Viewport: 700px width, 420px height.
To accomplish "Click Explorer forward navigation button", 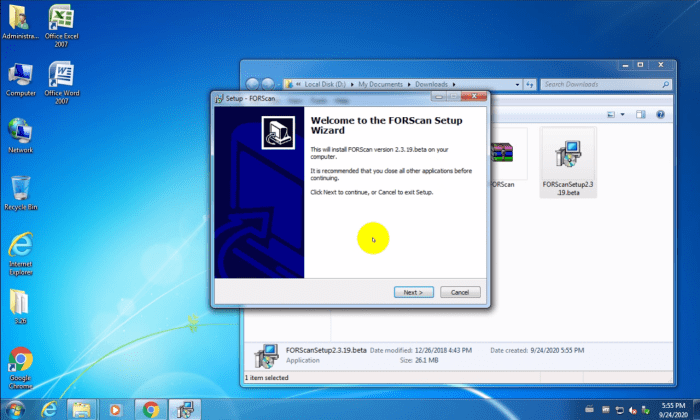I will [x=268, y=84].
